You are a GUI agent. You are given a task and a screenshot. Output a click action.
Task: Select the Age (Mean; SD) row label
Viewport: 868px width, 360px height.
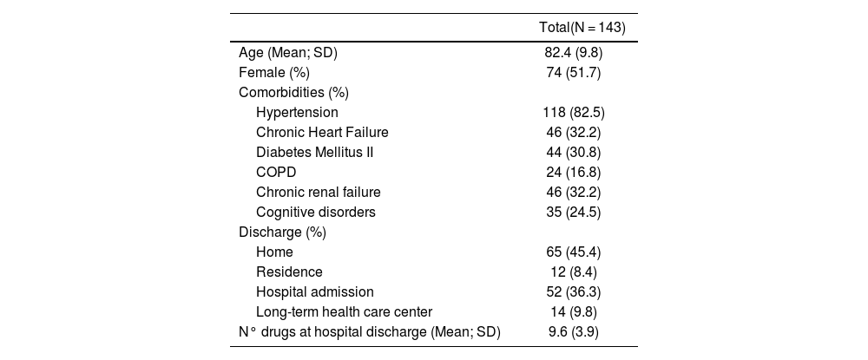287,53
